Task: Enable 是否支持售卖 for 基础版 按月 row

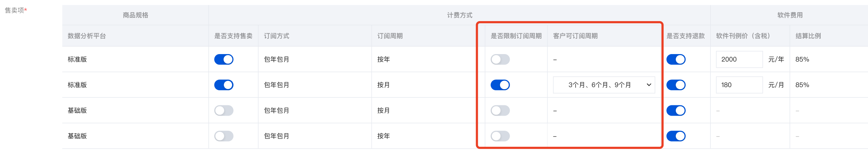Action: tap(224, 110)
